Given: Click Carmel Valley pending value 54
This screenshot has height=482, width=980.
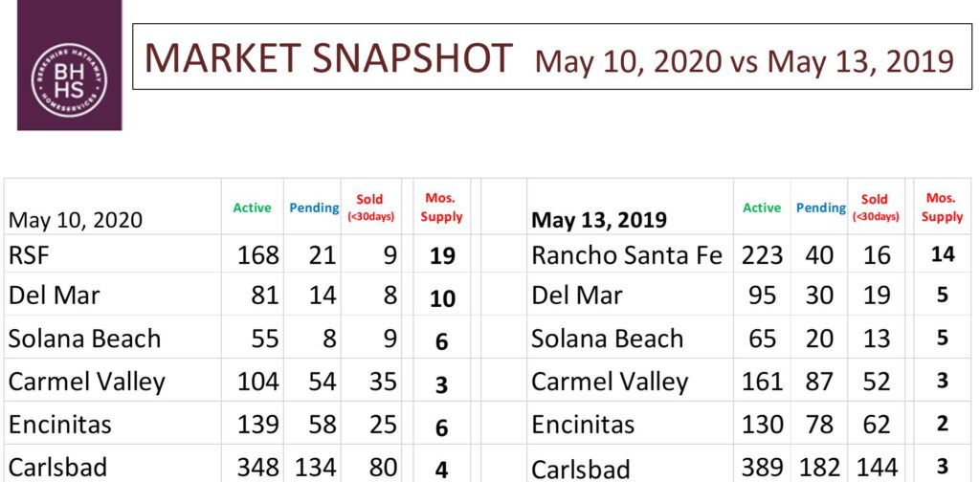Looking at the screenshot, I should click(322, 382).
